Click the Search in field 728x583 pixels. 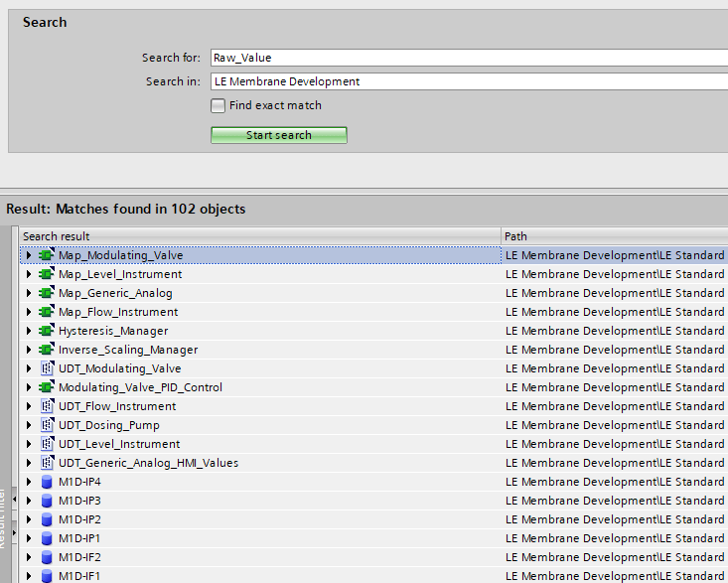pos(467,81)
